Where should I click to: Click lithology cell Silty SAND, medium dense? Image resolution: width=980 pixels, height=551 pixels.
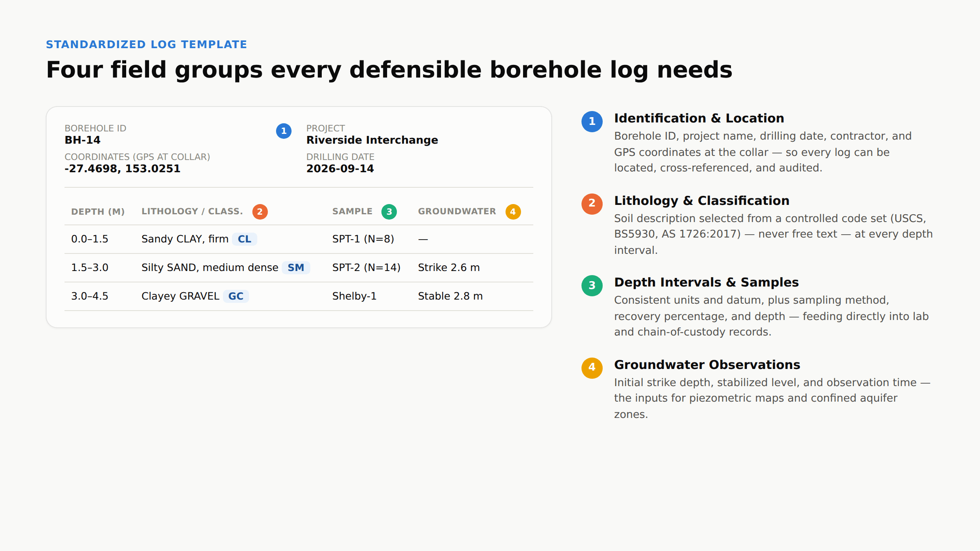pos(210,268)
